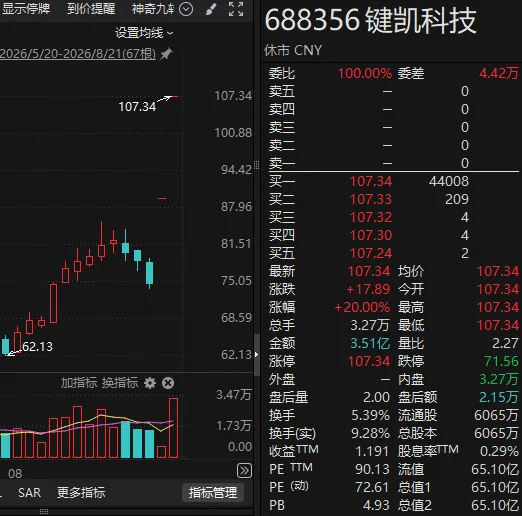Screen dimensions: 522x516
Task: Click the double-arrow scroll-right icon
Action: (x=244, y=471)
